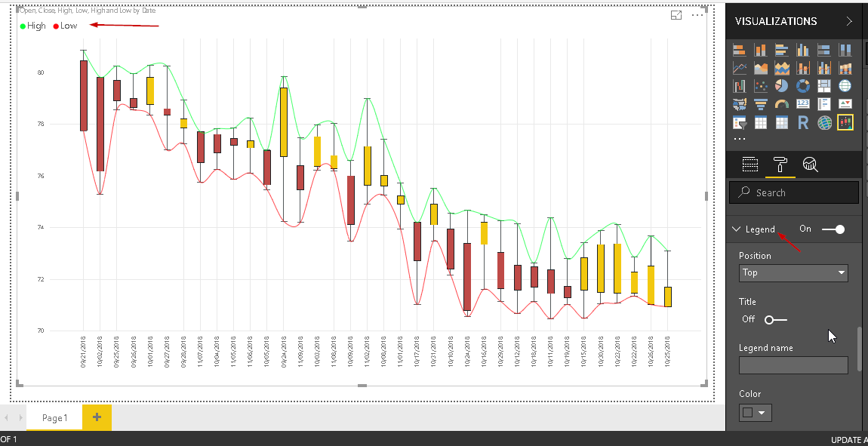
Task: Add a new report page
Action: coord(96,417)
